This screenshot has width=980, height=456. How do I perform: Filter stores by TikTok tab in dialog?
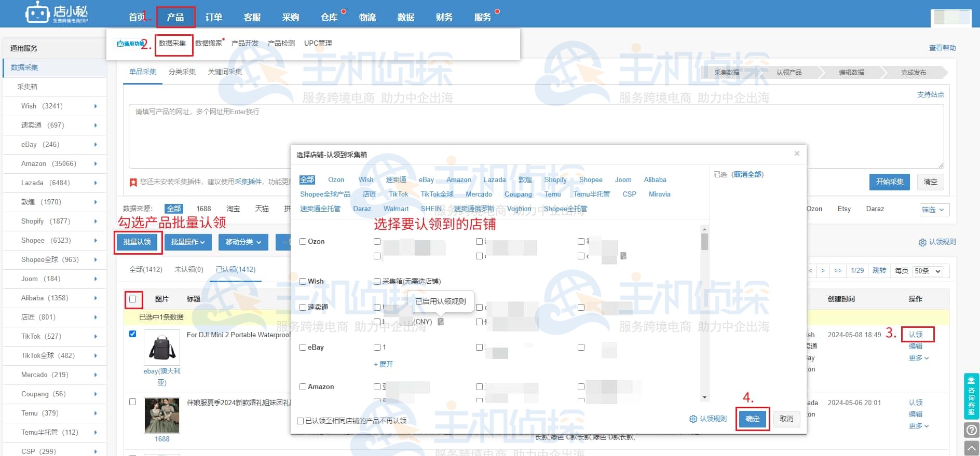[x=398, y=194]
